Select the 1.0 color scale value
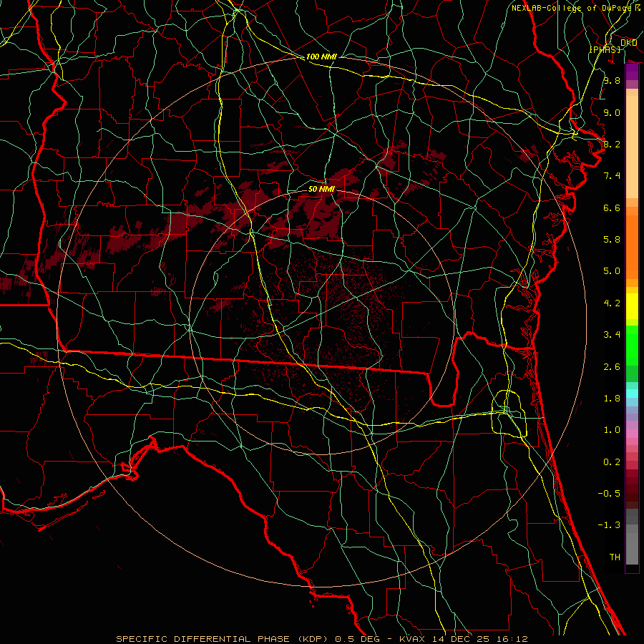Screen dimensions: 644x644 pyautogui.click(x=612, y=430)
